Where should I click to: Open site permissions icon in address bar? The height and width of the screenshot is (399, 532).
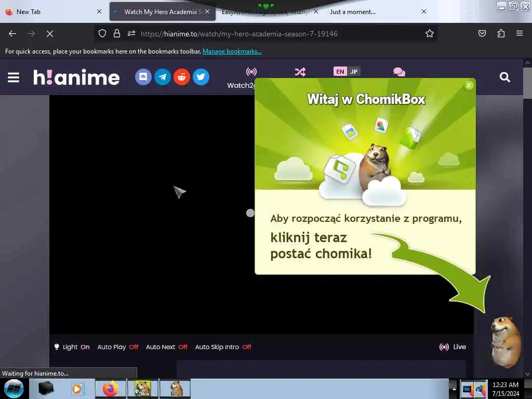pyautogui.click(x=131, y=33)
